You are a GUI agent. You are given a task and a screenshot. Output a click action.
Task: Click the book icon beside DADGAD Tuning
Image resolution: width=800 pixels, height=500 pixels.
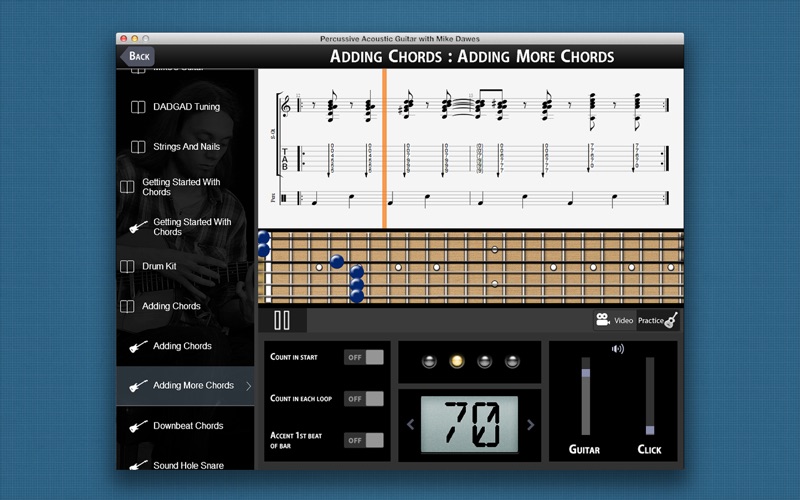pos(138,107)
